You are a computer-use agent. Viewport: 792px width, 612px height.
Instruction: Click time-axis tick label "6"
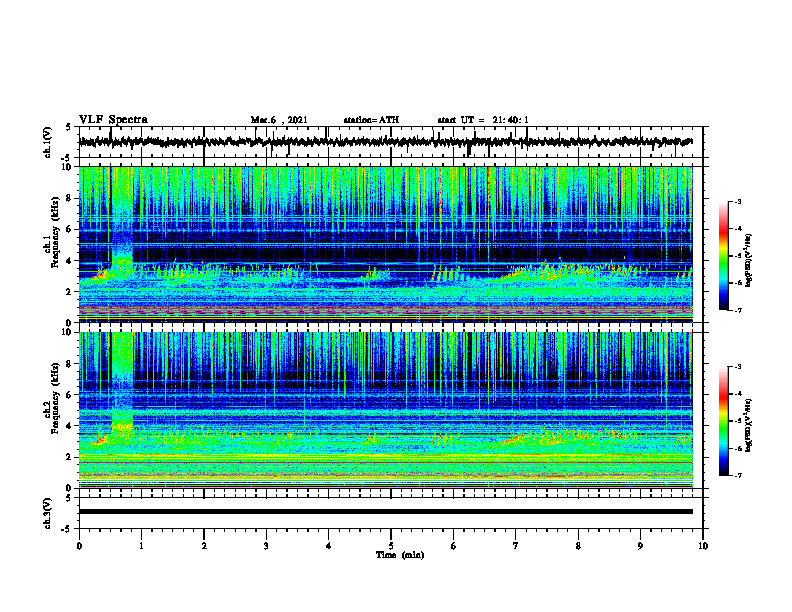click(x=454, y=546)
